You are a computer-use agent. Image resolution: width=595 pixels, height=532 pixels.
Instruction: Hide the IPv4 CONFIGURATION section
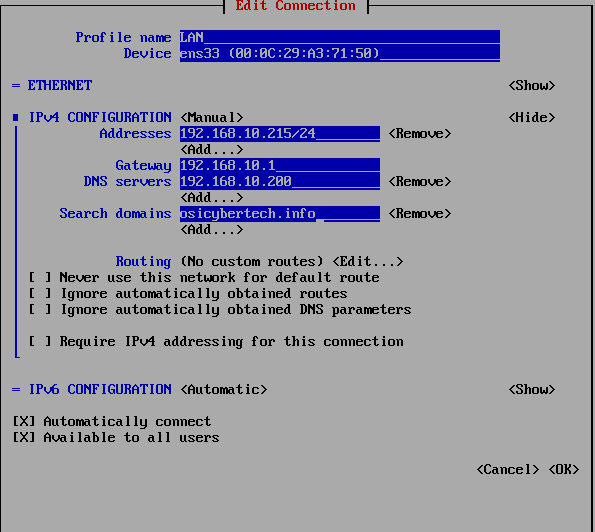click(532, 117)
